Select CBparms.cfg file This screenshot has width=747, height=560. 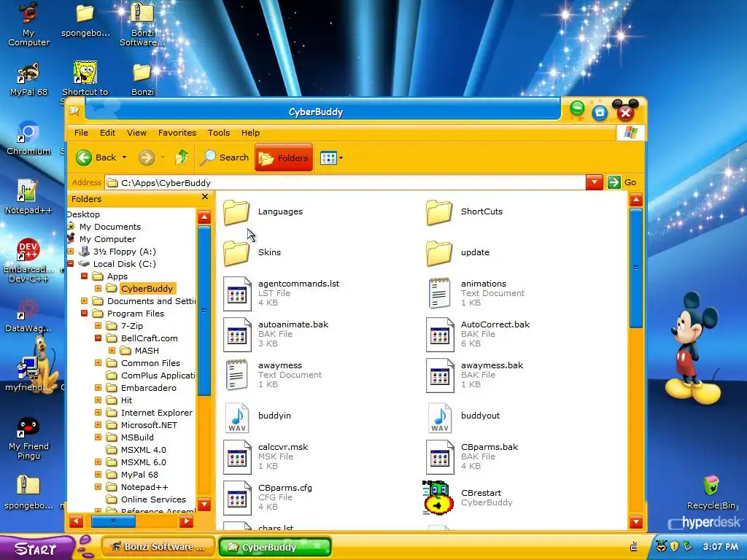coord(268,497)
